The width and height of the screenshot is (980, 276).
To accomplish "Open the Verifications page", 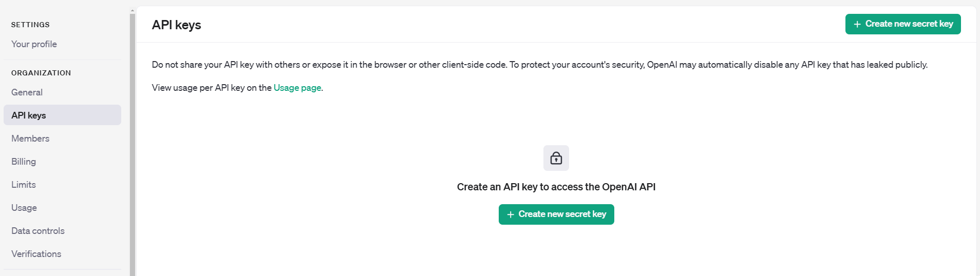I will 36,254.
